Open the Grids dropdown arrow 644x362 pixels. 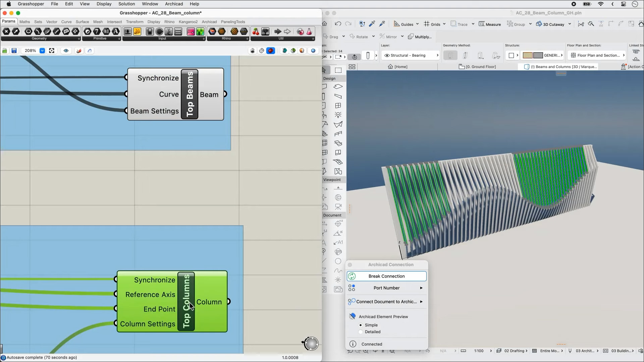(x=444, y=24)
